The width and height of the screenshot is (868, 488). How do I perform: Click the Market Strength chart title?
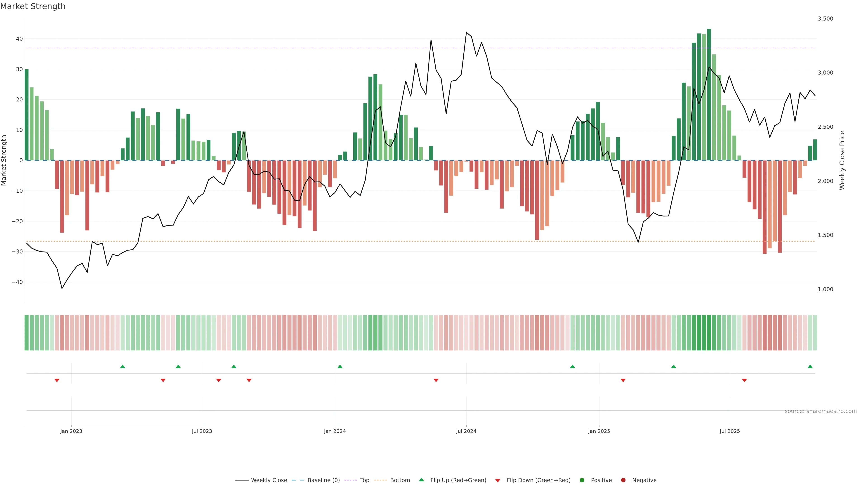pyautogui.click(x=33, y=6)
